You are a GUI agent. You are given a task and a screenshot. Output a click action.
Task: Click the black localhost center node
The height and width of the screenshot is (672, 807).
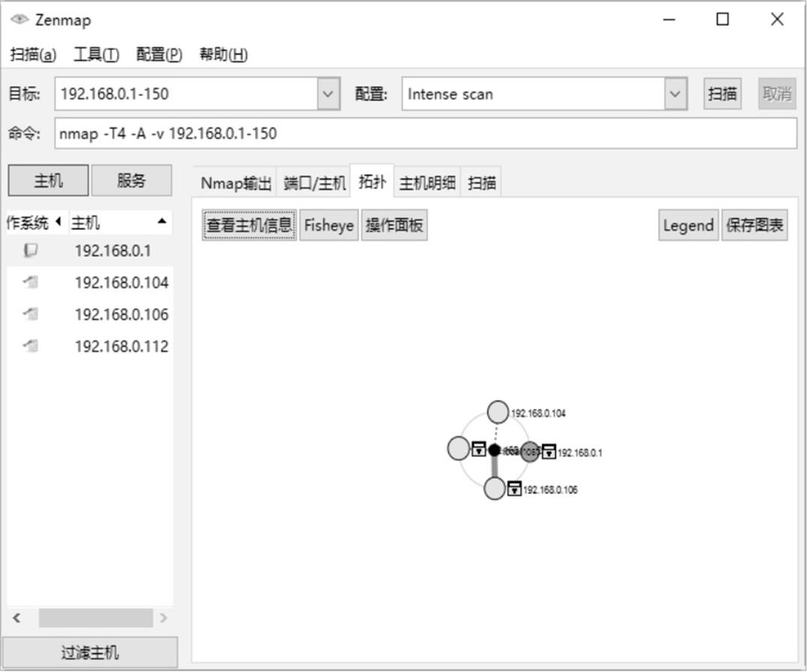pyautogui.click(x=494, y=450)
